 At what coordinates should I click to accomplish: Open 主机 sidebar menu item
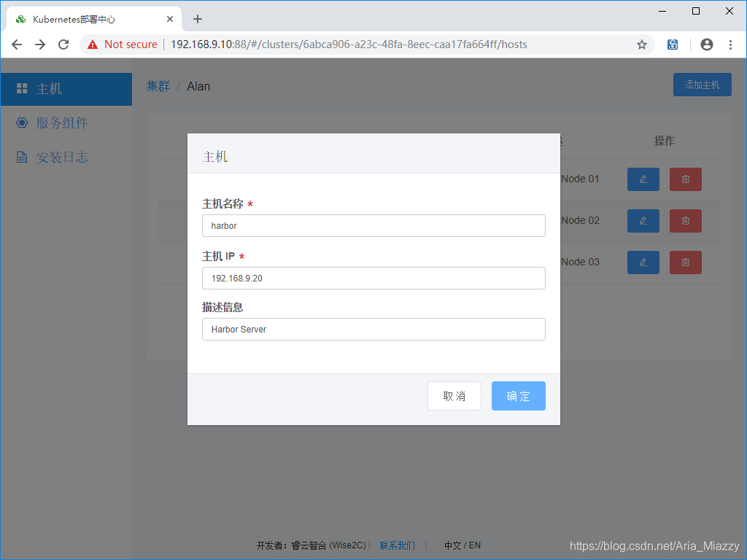point(66,89)
